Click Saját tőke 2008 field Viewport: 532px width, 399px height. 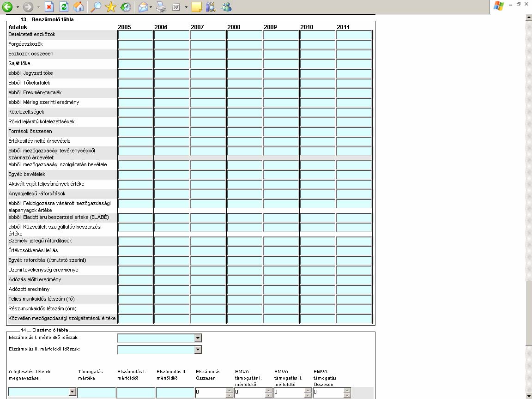245,64
